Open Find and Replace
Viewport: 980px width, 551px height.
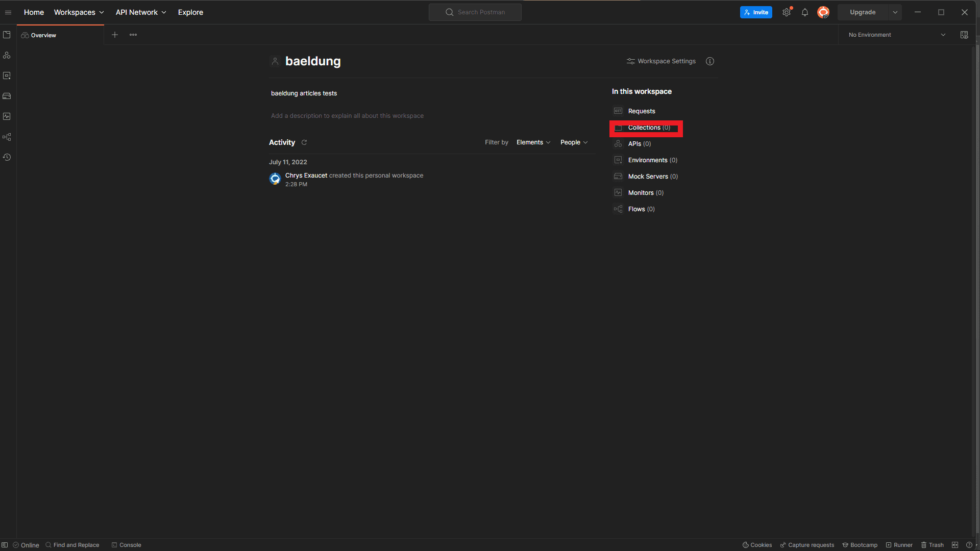[x=72, y=545]
